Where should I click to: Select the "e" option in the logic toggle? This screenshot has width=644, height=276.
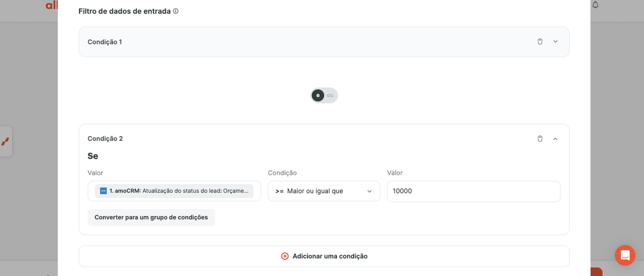[x=318, y=95]
